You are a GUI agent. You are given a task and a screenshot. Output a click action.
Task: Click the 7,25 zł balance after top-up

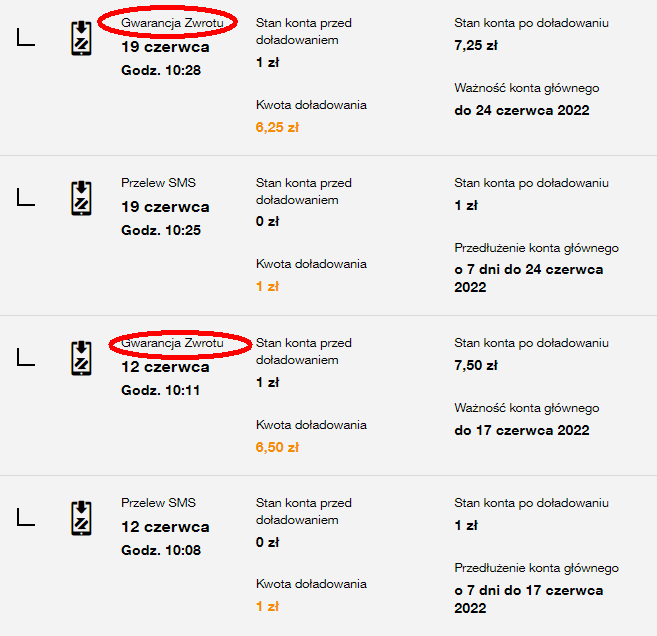click(x=476, y=45)
